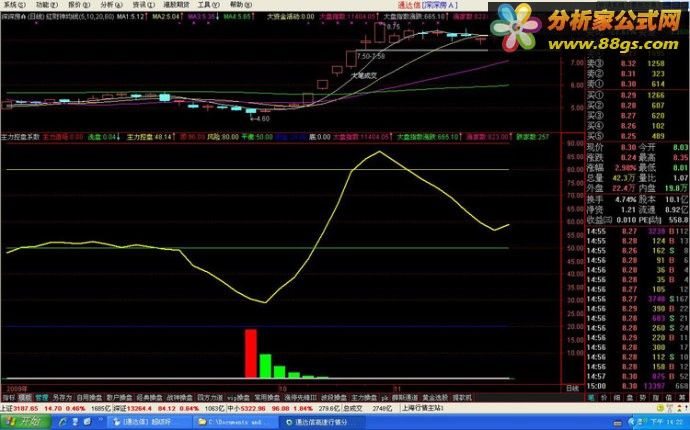The image size is (690, 430).
Task: Click the 主力控盘系数 indicator title
Action: (x=20, y=137)
